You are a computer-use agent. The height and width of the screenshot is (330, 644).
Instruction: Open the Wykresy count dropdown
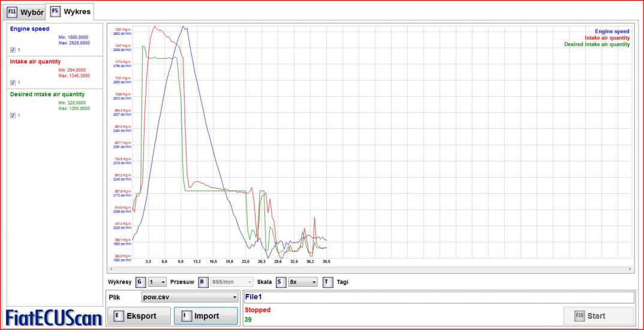pos(157,283)
